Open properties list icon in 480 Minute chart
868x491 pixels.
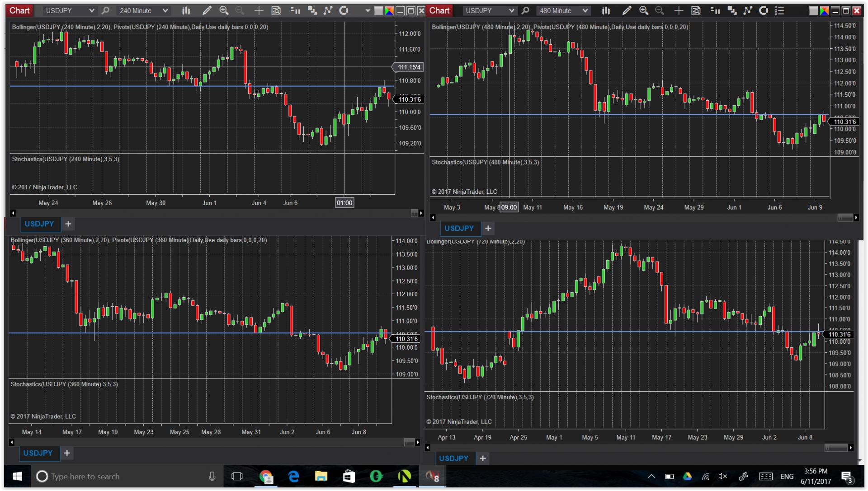(779, 10)
